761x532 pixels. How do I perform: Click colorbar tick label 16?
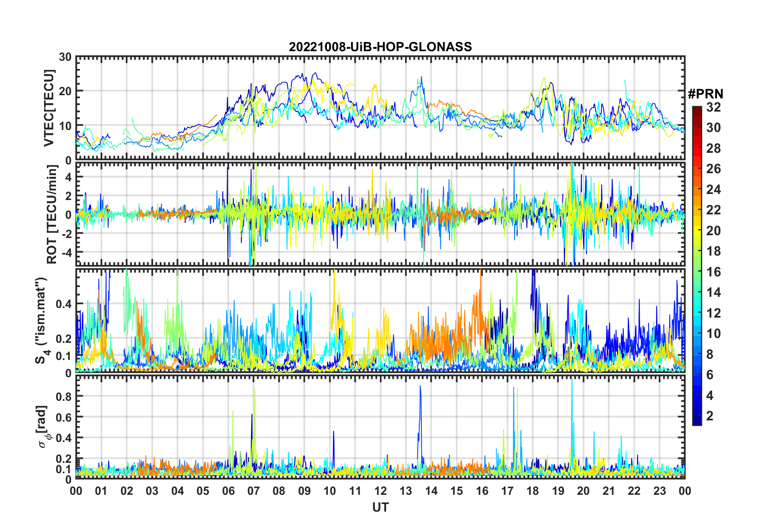click(x=713, y=272)
